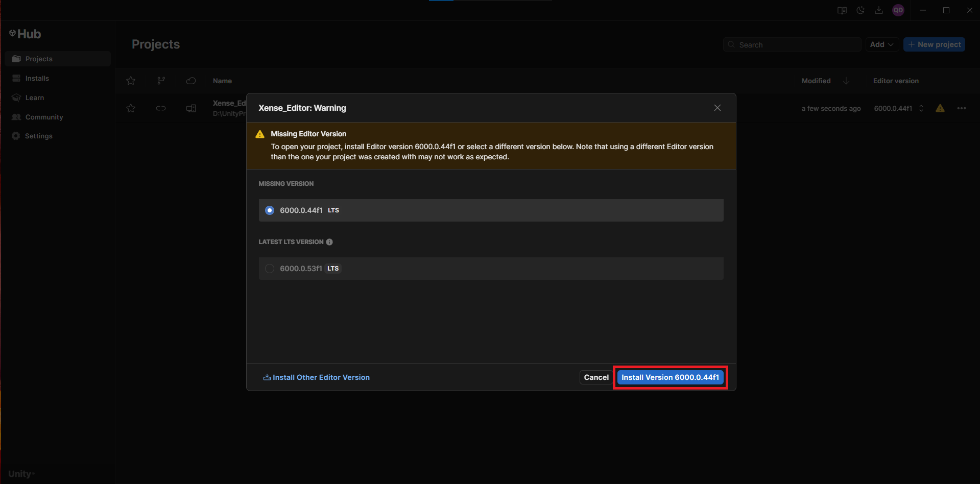The height and width of the screenshot is (484, 980).
Task: Open the editor version selector for Xense_Editor
Action: (x=921, y=108)
